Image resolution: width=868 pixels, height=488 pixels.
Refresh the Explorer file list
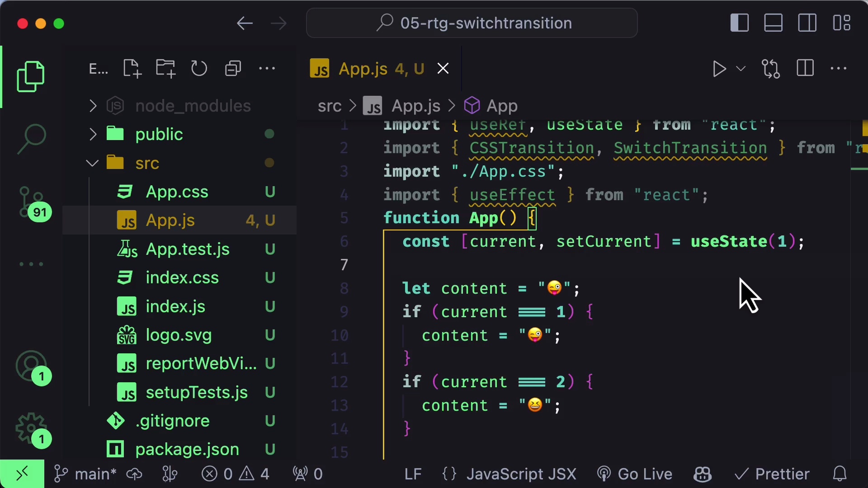(x=199, y=68)
